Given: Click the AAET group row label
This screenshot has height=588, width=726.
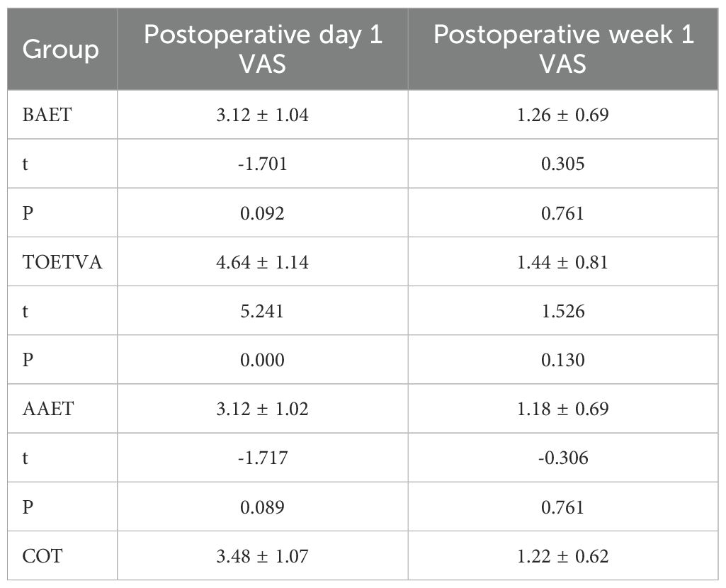Looking at the screenshot, I should tap(48, 409).
